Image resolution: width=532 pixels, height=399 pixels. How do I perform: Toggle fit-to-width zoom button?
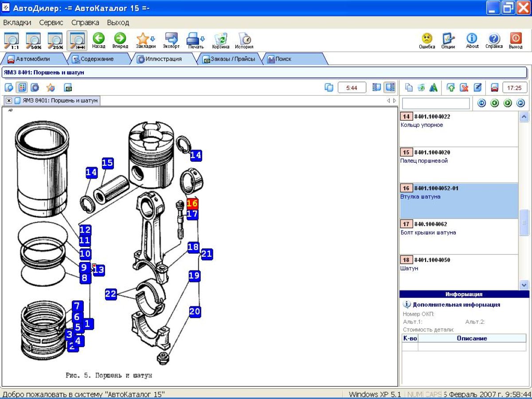point(77,41)
